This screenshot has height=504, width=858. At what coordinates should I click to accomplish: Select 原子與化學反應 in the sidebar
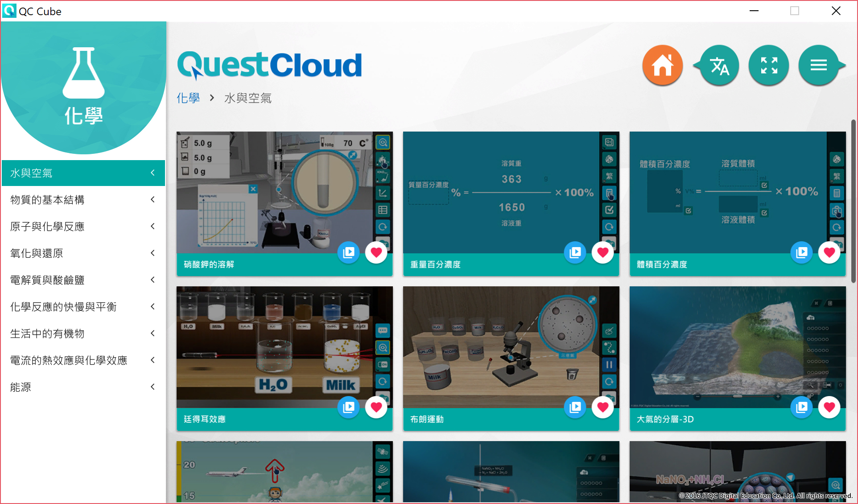(83, 227)
